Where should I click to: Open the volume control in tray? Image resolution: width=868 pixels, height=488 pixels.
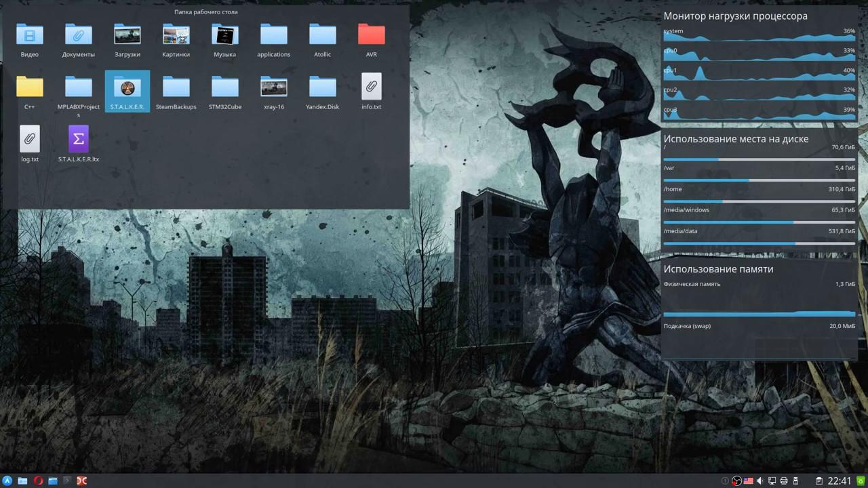760,481
